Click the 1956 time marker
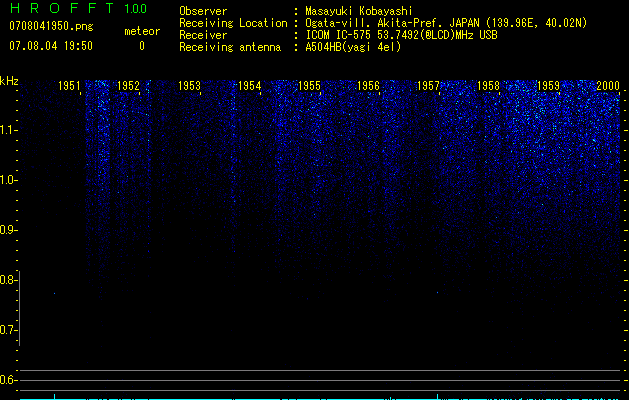 point(368,86)
